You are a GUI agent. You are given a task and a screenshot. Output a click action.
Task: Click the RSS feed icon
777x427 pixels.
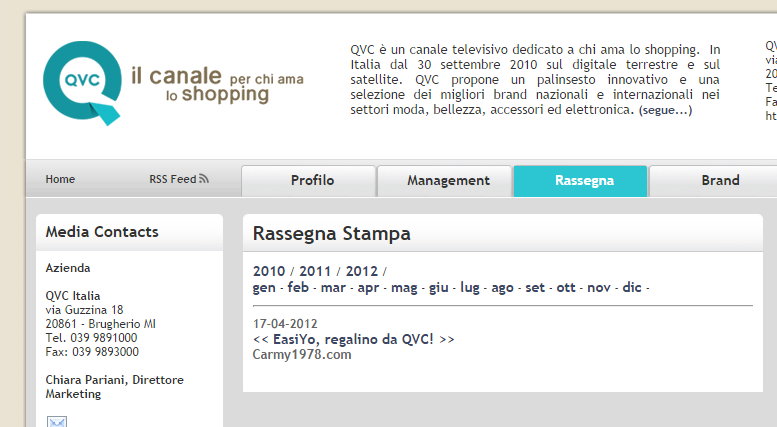pyautogui.click(x=204, y=179)
